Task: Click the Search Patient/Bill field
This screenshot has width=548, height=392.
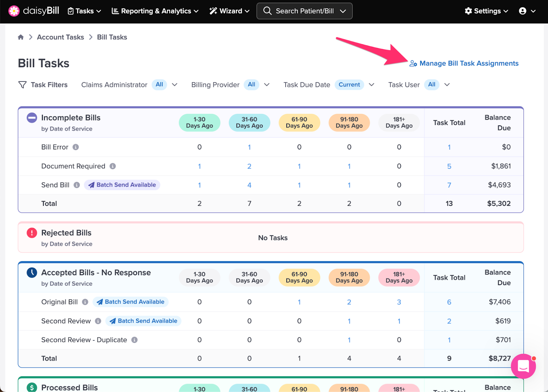Action: [x=304, y=11]
